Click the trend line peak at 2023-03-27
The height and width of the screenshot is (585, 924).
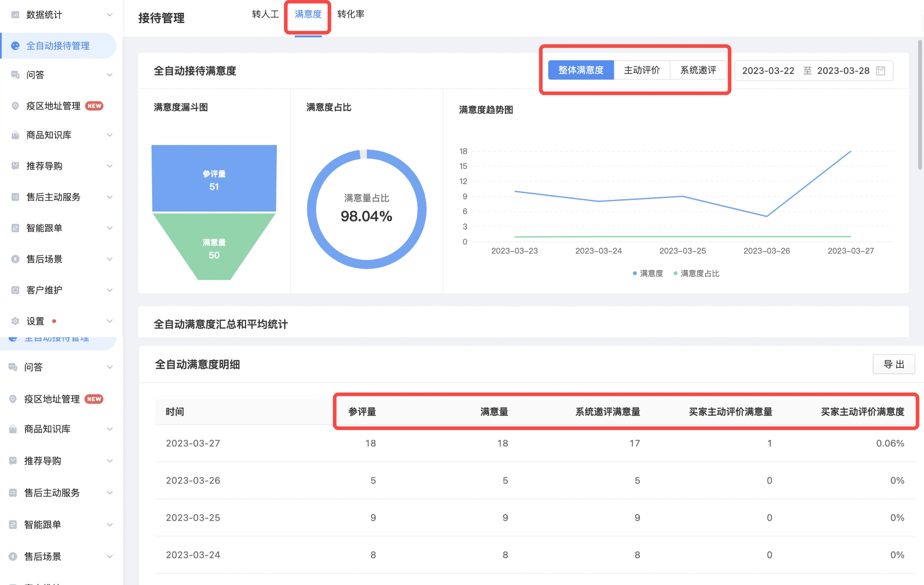pyautogui.click(x=850, y=152)
